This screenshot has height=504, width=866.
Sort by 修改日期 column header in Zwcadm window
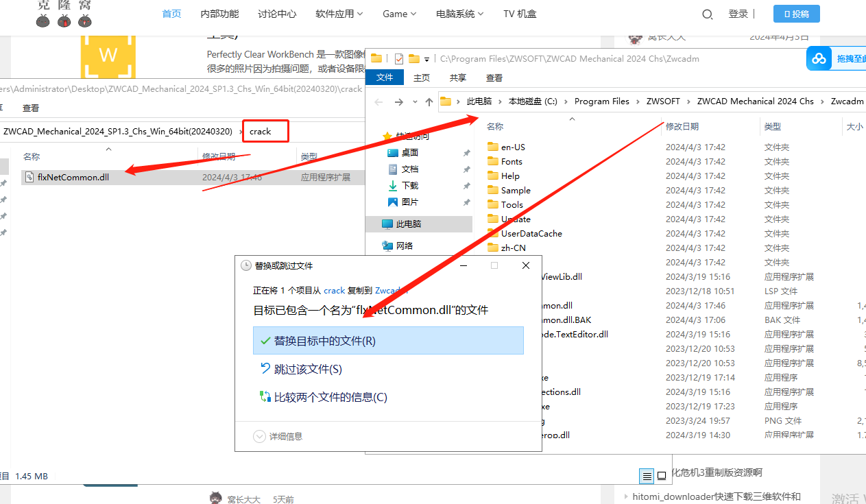tap(682, 127)
